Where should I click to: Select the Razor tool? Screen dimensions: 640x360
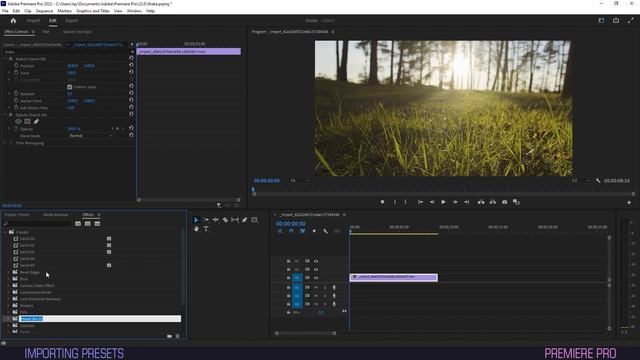(x=225, y=220)
